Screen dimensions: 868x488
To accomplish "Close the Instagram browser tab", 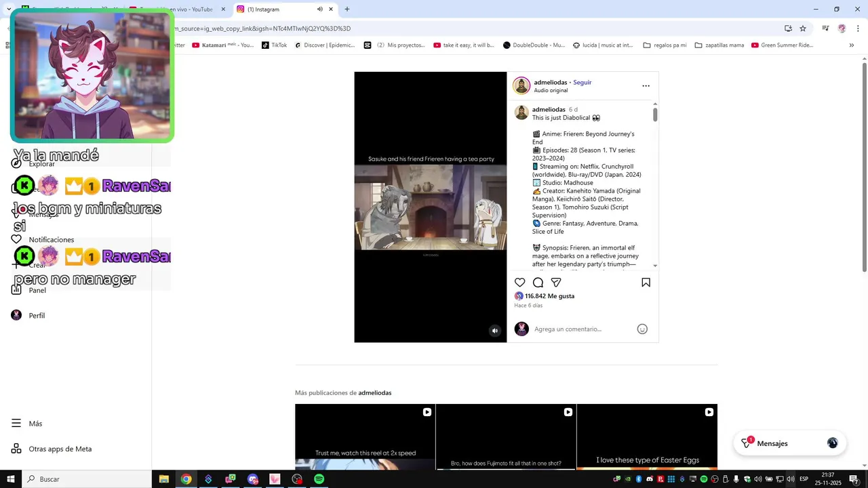I will [x=331, y=9].
